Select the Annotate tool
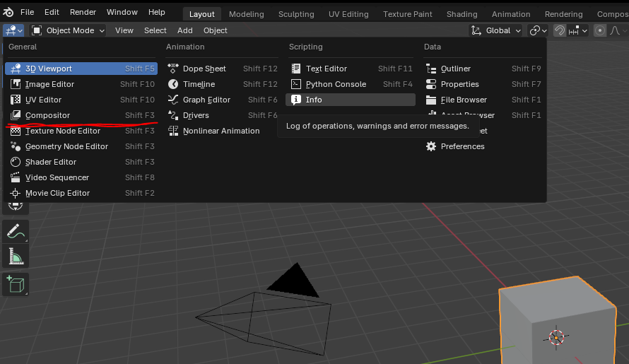Image resolution: width=629 pixels, height=364 pixels. point(16,231)
